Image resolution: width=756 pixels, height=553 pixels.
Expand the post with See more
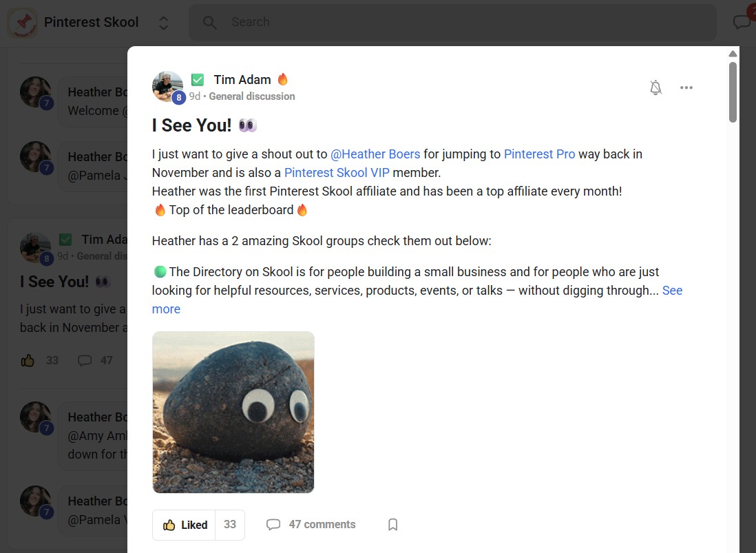point(671,291)
